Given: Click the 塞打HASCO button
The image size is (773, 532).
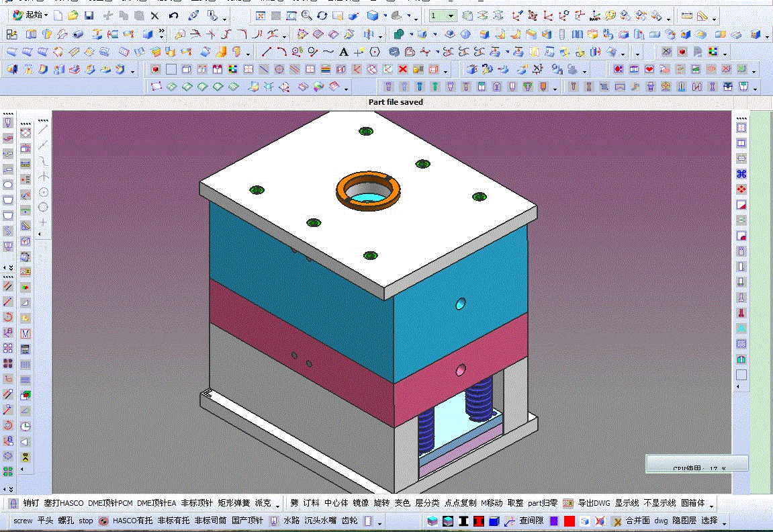Looking at the screenshot, I should [x=64, y=503].
